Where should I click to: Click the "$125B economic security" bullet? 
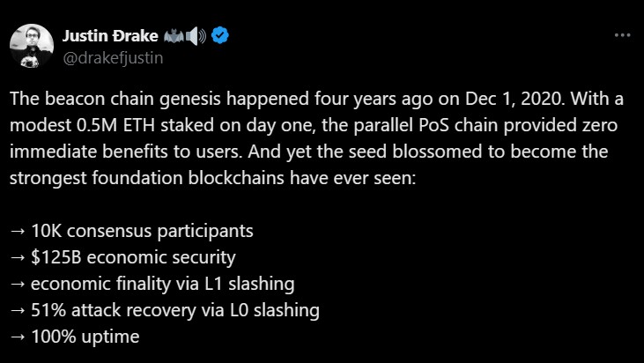pyautogui.click(x=132, y=259)
